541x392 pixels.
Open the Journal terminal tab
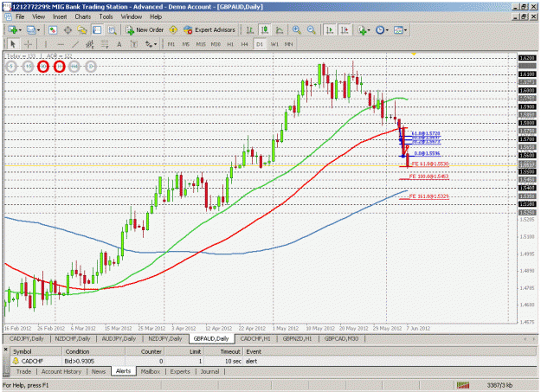pyautogui.click(x=209, y=371)
